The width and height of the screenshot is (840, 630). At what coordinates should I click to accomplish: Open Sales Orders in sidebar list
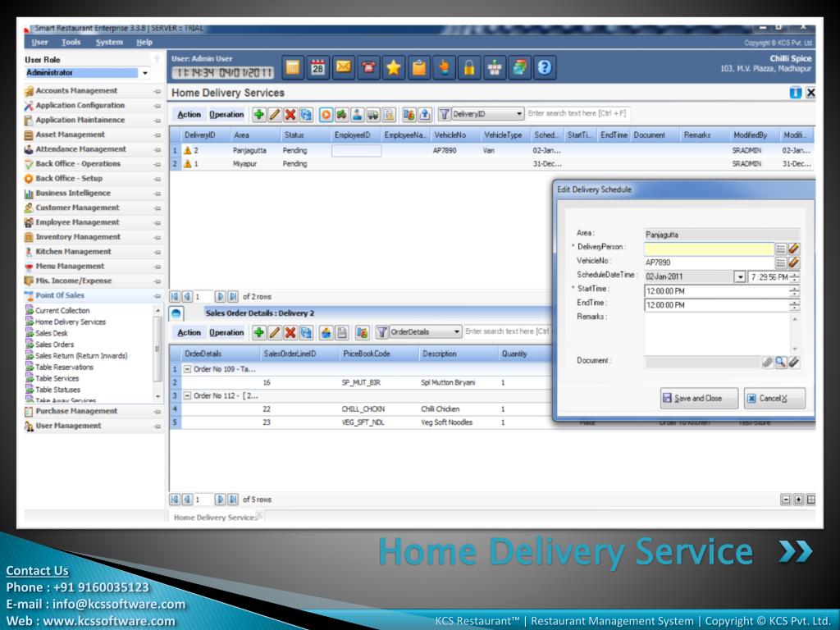55,345
